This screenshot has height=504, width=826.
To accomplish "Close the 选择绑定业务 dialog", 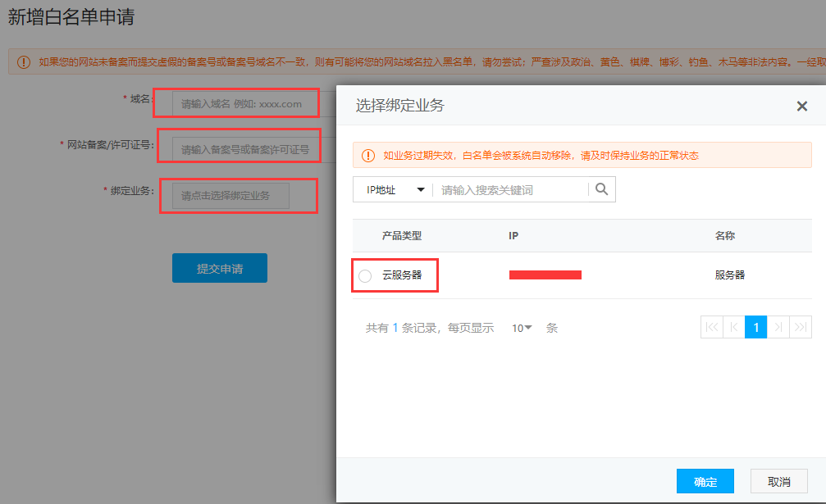I will pos(801,106).
